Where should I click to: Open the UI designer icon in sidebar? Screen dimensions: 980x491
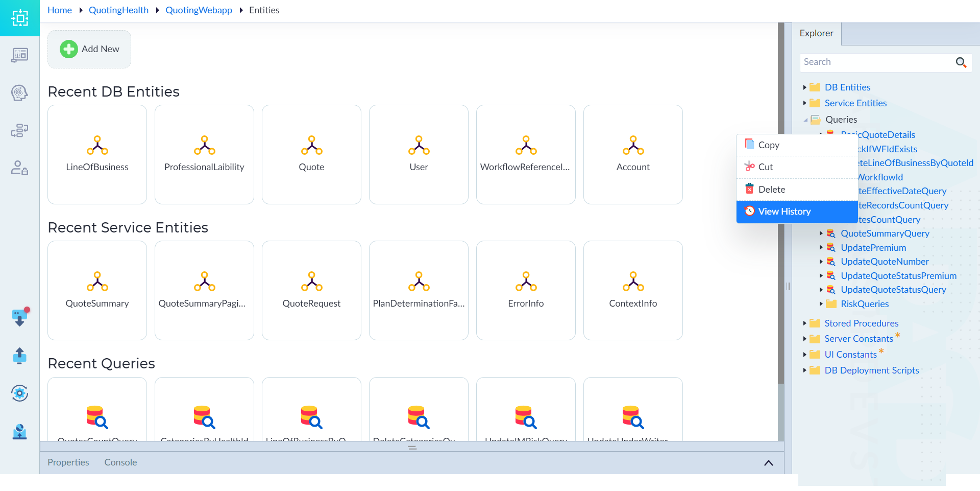click(19, 55)
